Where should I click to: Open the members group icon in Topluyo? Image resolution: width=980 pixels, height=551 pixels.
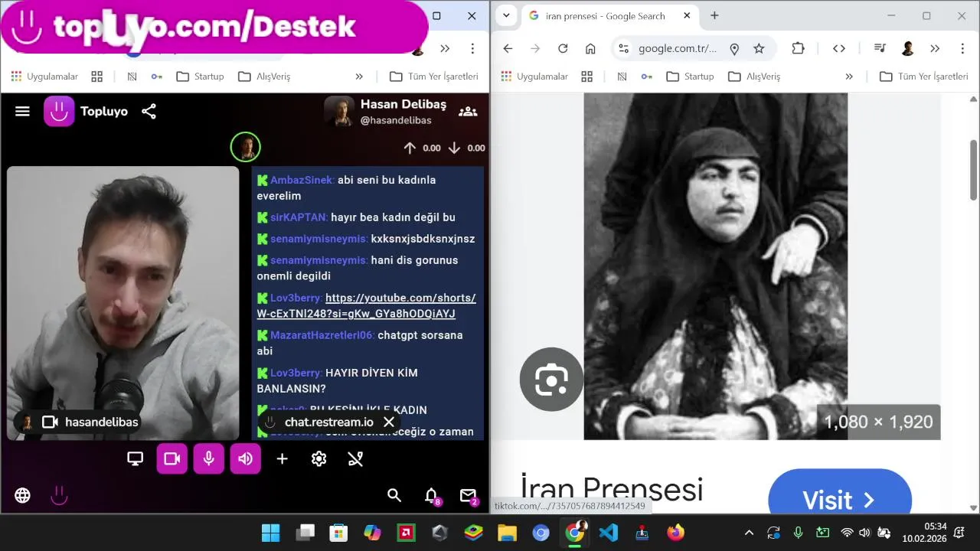pyautogui.click(x=468, y=112)
